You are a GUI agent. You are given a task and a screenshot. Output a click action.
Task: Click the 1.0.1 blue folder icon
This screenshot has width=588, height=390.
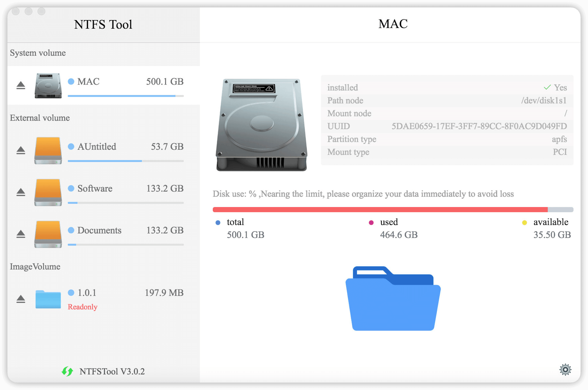[x=48, y=299]
